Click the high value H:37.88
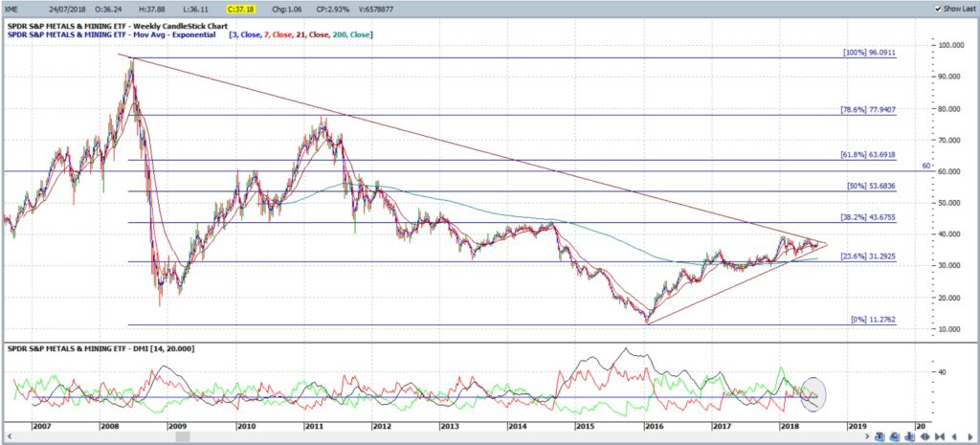 point(154,10)
